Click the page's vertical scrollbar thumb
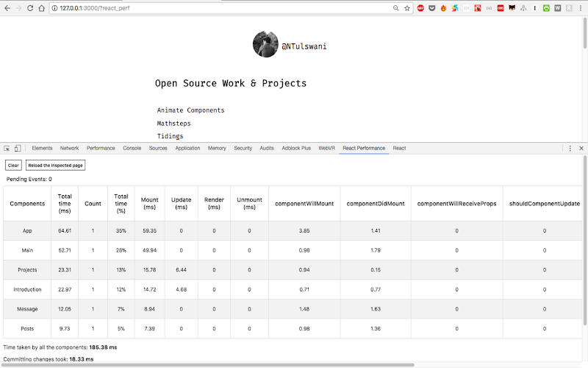This screenshot has height=368, width=588. 585,32
